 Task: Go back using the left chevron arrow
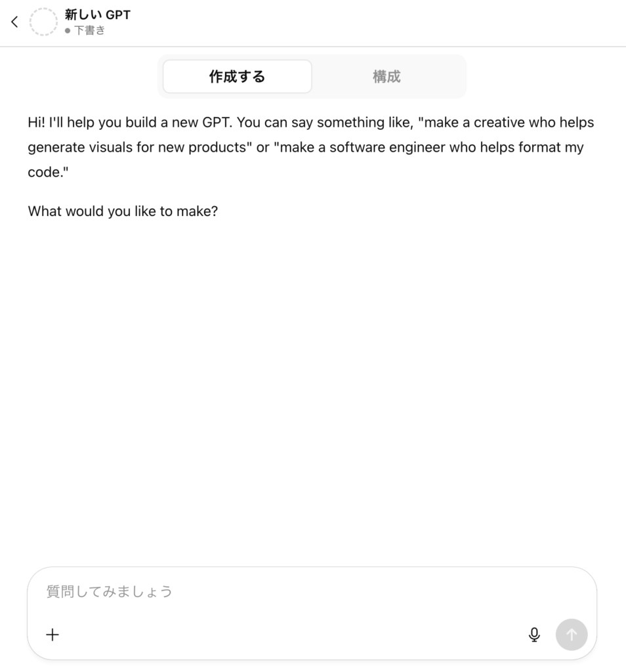point(14,22)
